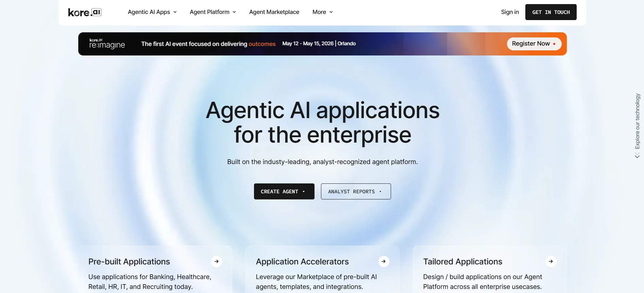
Task: Click the Built on the industy-leading subtitle text
Action: [322, 162]
